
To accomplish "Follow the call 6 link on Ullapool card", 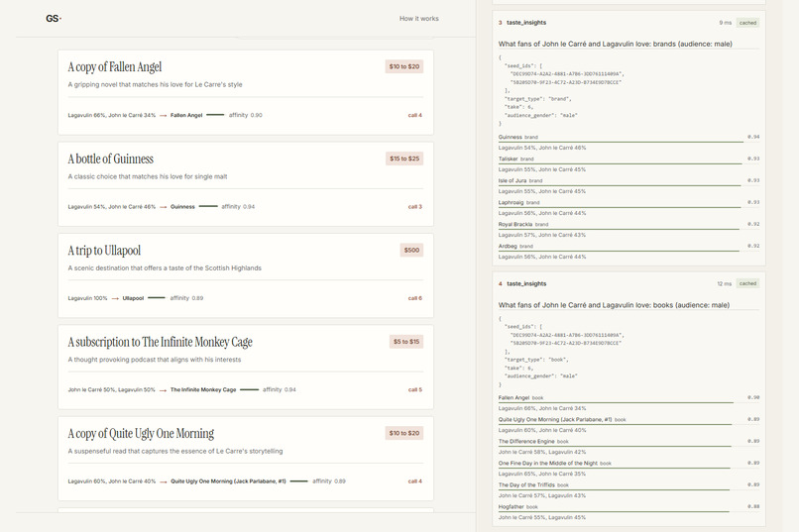I will (414, 298).
